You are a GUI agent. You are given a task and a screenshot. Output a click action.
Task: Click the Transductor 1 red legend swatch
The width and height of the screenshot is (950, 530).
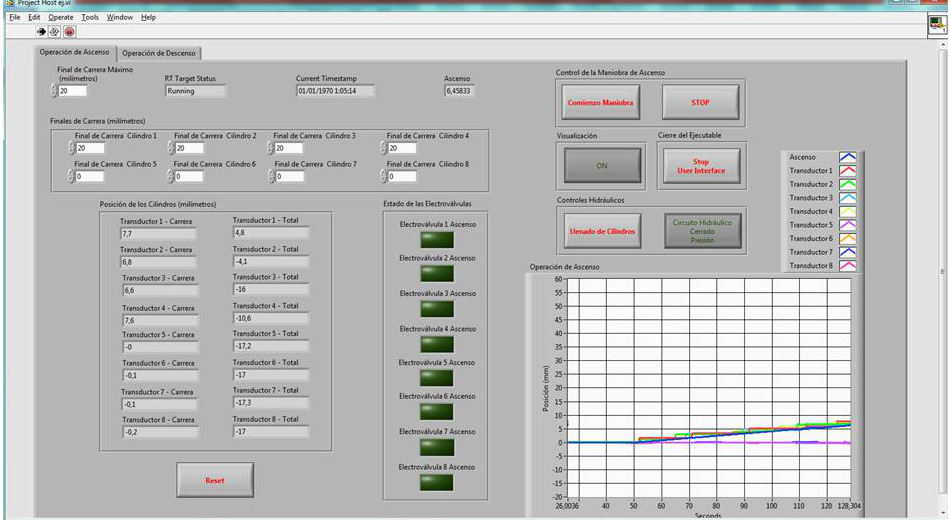tap(847, 171)
